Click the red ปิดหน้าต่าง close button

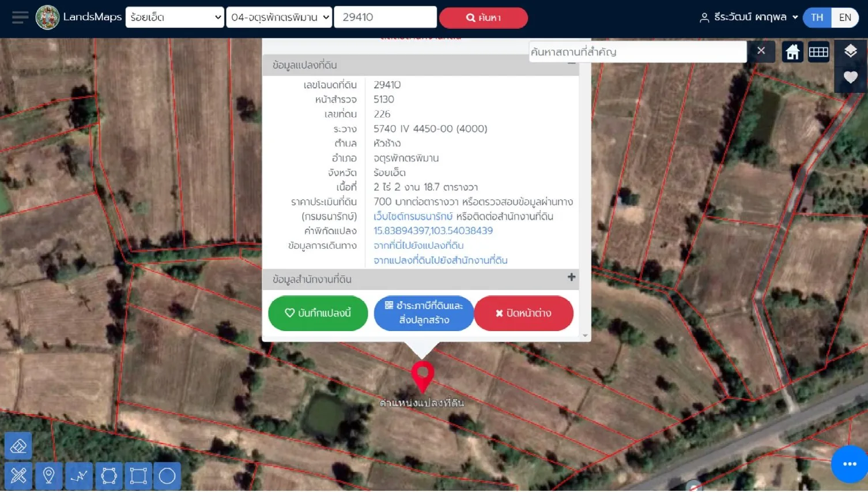524,313
